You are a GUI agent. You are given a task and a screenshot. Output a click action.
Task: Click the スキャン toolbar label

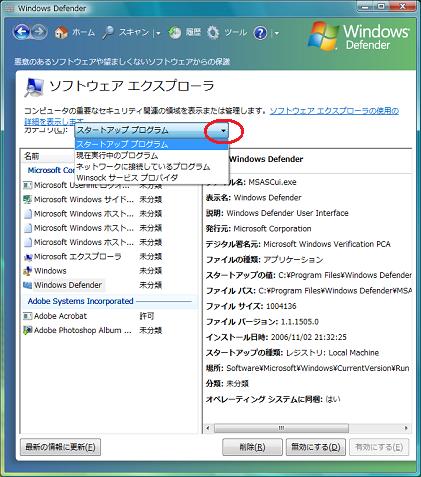tap(134, 32)
